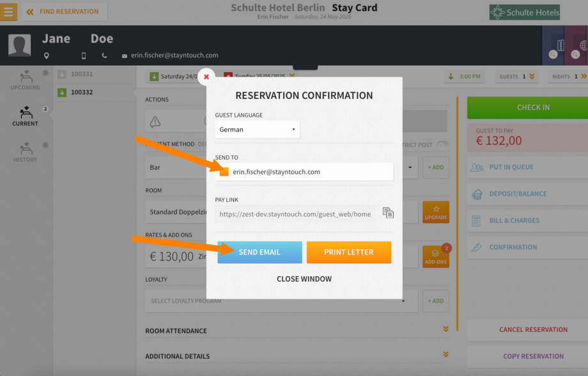Screen dimensions: 588x376
Task: Click Close Window in the dialog
Action: (x=304, y=279)
